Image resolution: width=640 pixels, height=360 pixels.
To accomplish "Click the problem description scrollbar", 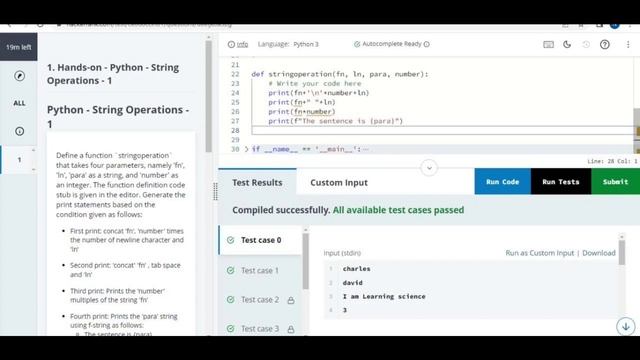I will coord(209,96).
